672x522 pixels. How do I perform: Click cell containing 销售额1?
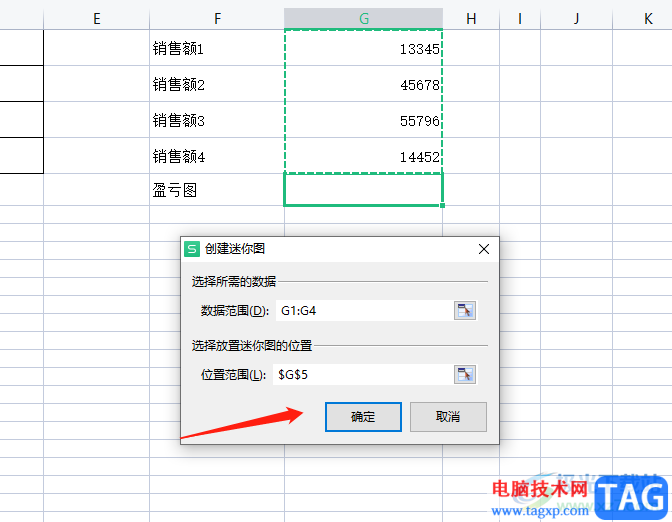point(217,48)
